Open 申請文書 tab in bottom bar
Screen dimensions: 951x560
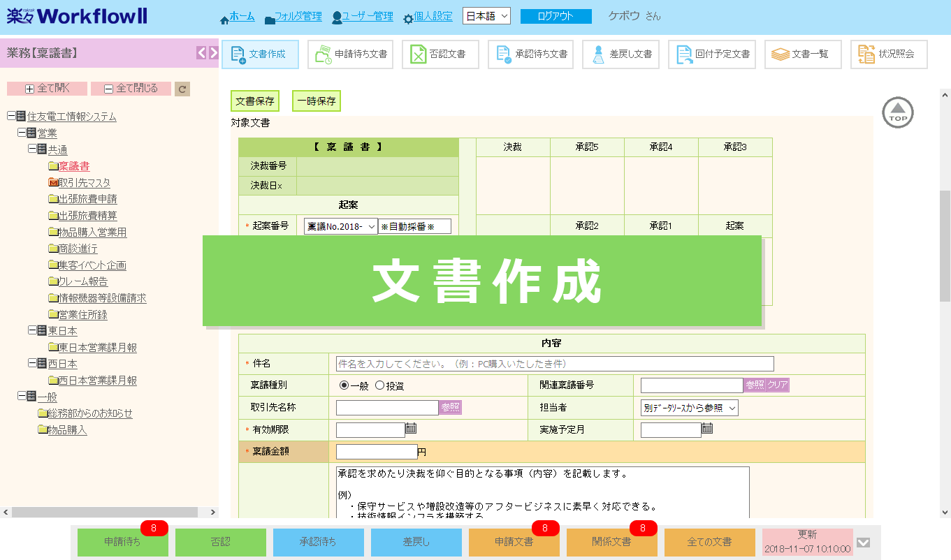click(x=514, y=543)
